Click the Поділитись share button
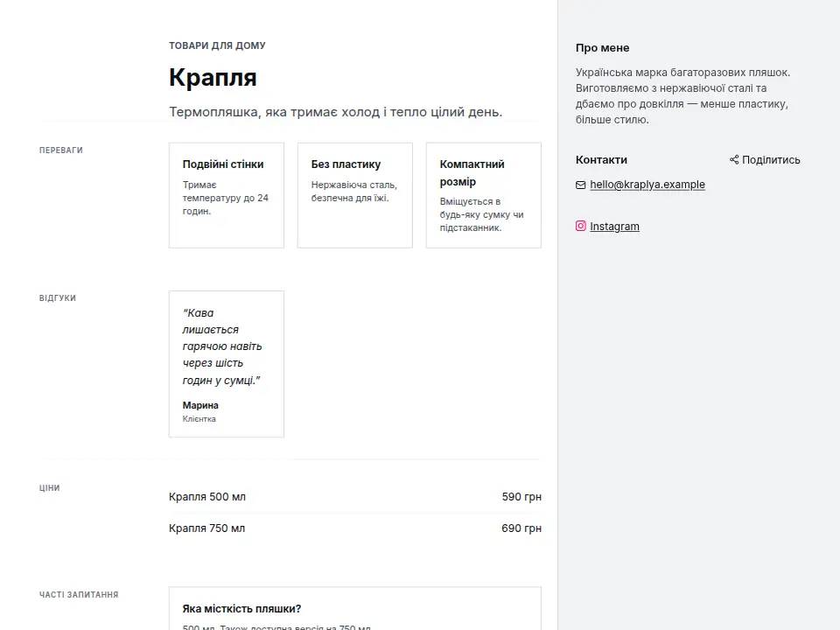Image resolution: width=840 pixels, height=630 pixels. click(765, 159)
